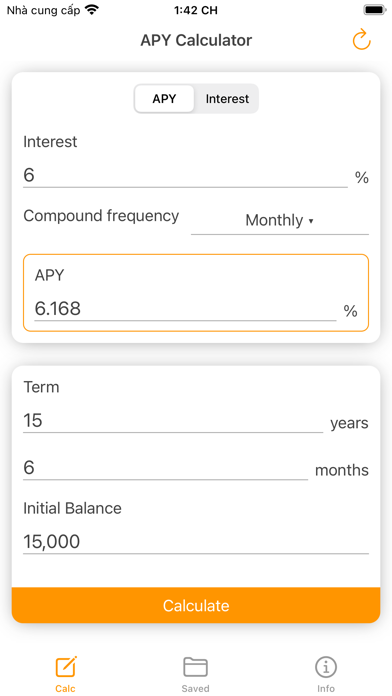
Task: Tap the Calculate button
Action: tap(196, 605)
